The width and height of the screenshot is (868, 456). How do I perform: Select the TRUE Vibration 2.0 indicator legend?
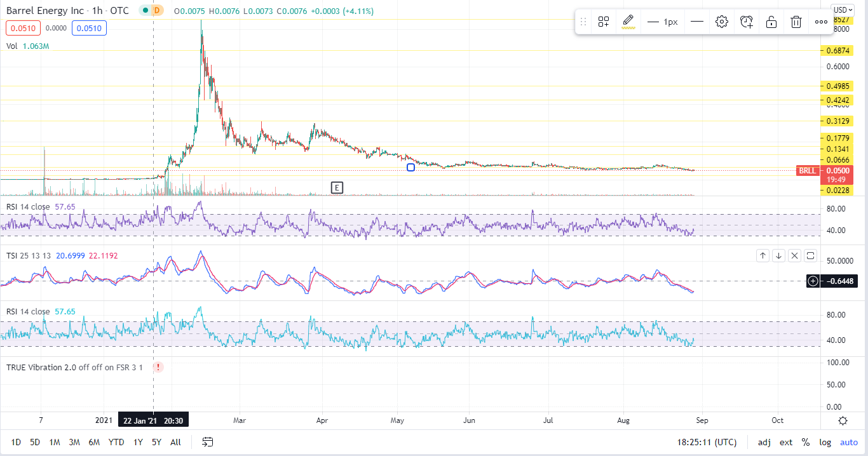(x=74, y=367)
